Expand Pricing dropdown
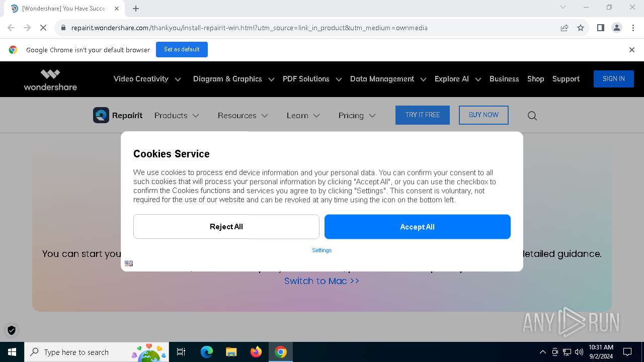This screenshot has height=362, width=644. (x=357, y=116)
